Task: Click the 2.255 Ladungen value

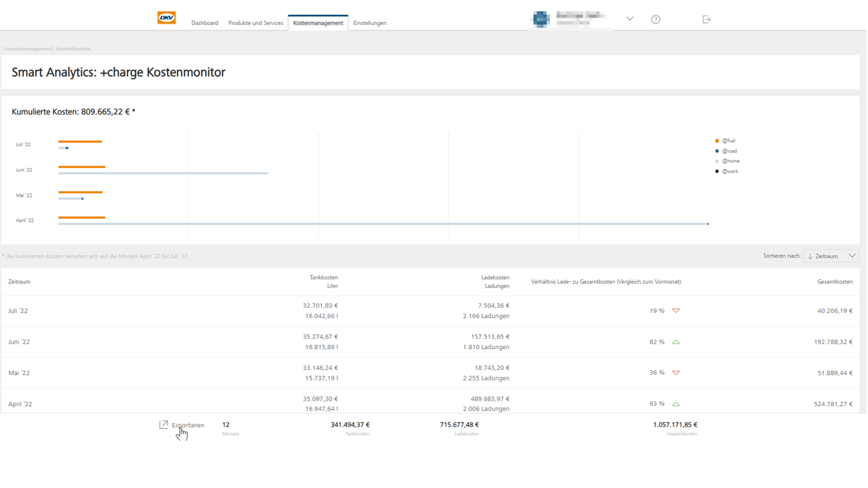Action: [486, 378]
